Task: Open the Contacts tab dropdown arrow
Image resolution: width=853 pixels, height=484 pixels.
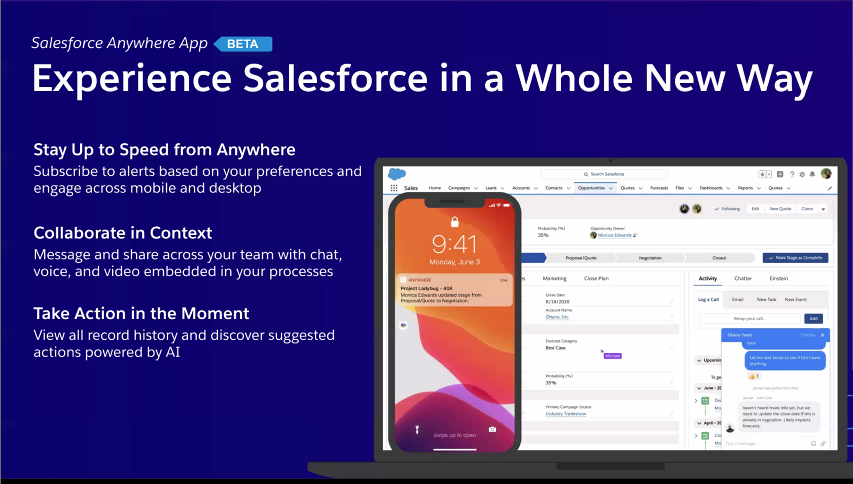Action: coord(568,188)
